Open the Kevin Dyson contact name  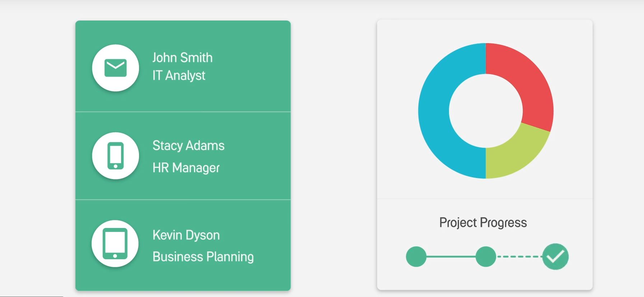tap(186, 235)
